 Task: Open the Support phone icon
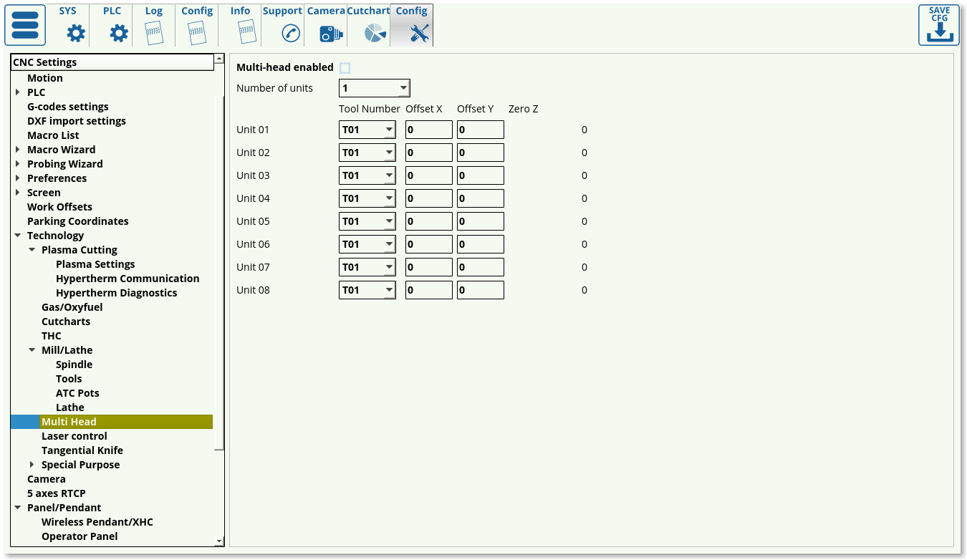point(290,33)
